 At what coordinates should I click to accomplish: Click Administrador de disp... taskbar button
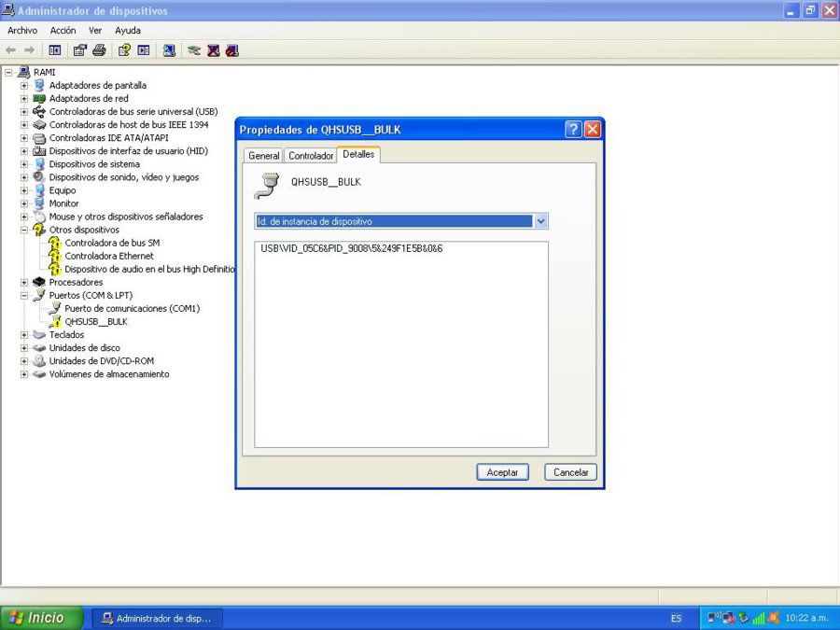[157, 618]
